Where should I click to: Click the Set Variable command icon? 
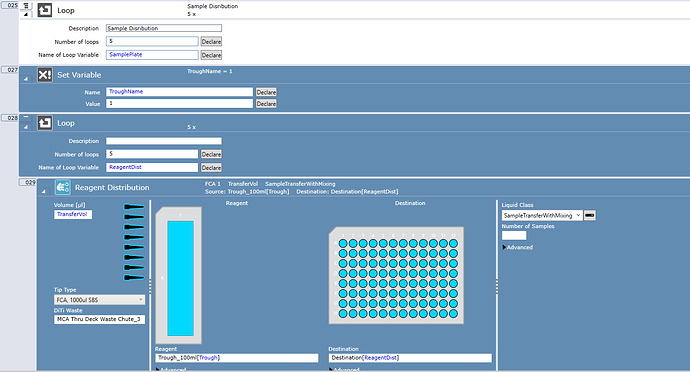[x=44, y=75]
